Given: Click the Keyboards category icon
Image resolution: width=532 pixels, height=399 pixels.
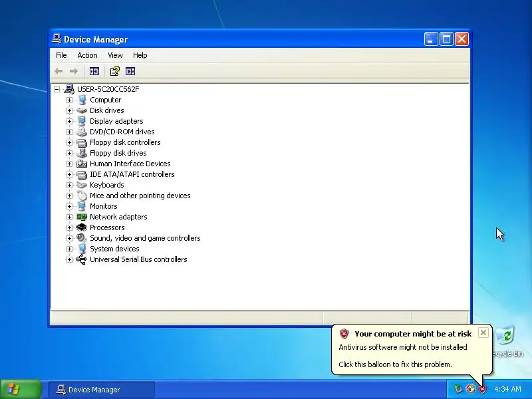Looking at the screenshot, I should tap(82, 185).
